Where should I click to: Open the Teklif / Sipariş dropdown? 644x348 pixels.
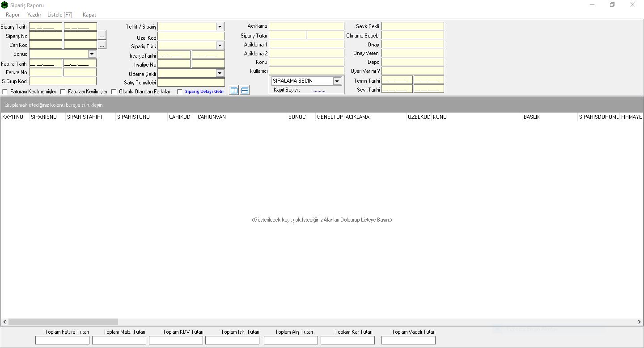220,27
